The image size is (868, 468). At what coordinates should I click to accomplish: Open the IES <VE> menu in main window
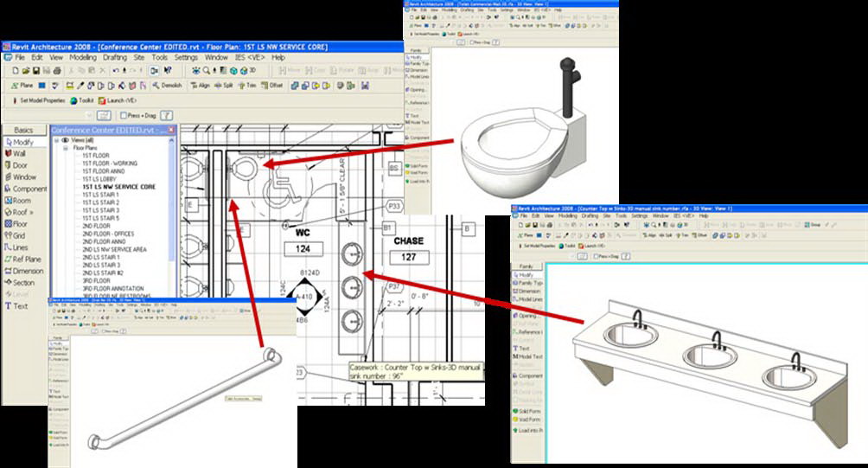pos(250,58)
